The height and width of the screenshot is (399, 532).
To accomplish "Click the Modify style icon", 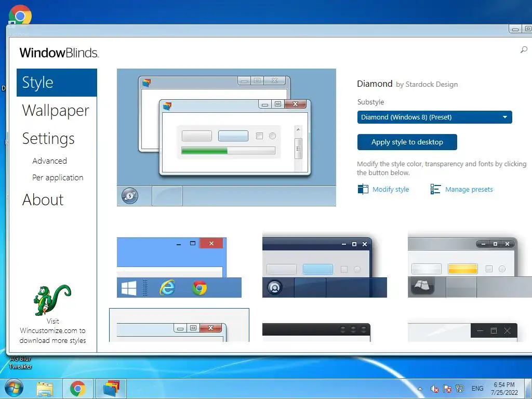I will tap(363, 189).
